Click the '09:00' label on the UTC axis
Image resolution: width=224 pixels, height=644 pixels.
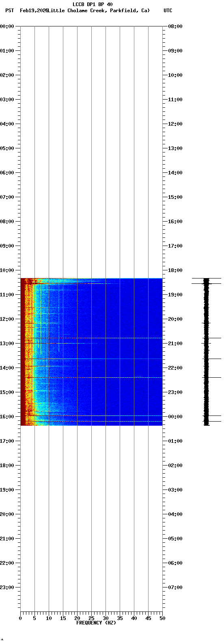pos(175,51)
